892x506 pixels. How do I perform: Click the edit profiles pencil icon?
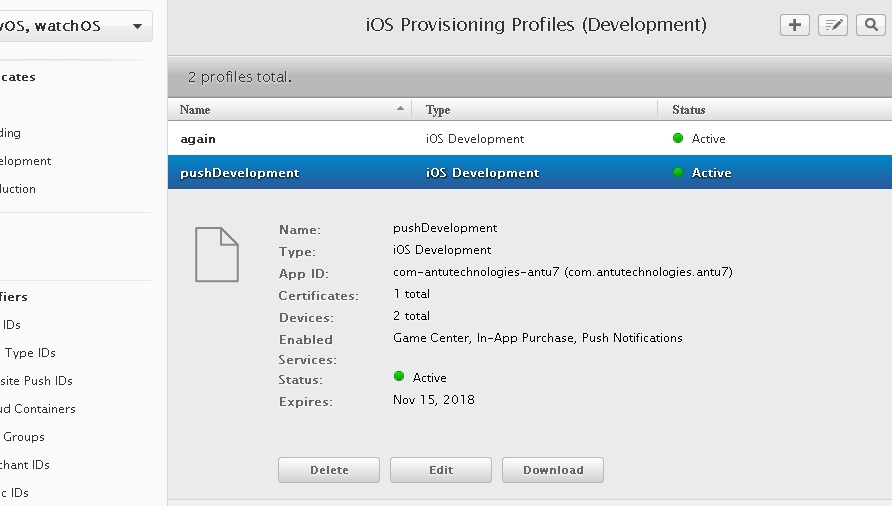point(832,25)
